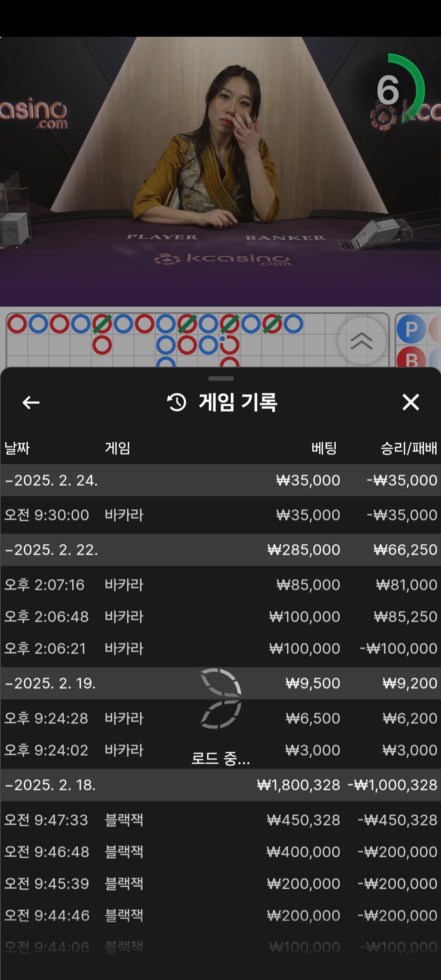Open the 오후 2:07:16 baccarat record
Image resolution: width=441 pixels, height=980 pixels.
click(x=220, y=585)
